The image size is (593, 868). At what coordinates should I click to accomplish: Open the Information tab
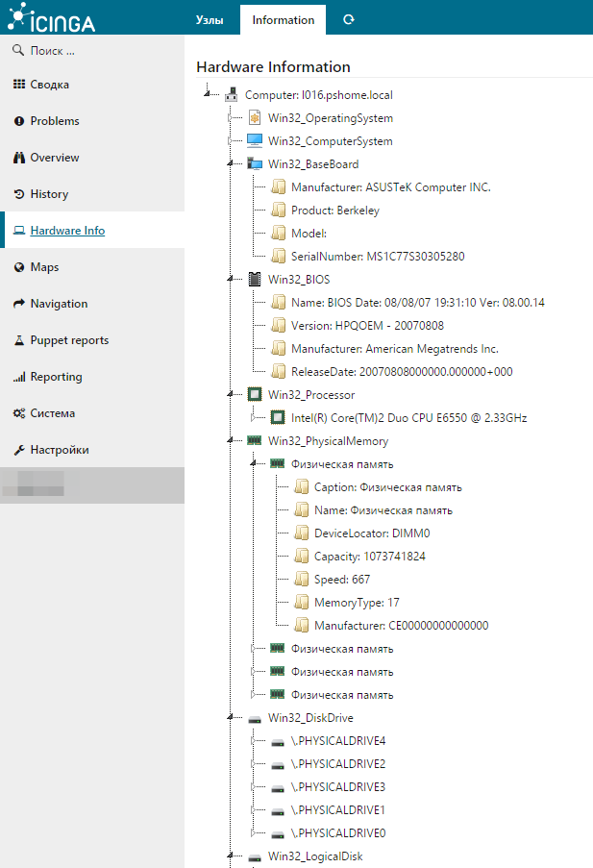pos(283,19)
